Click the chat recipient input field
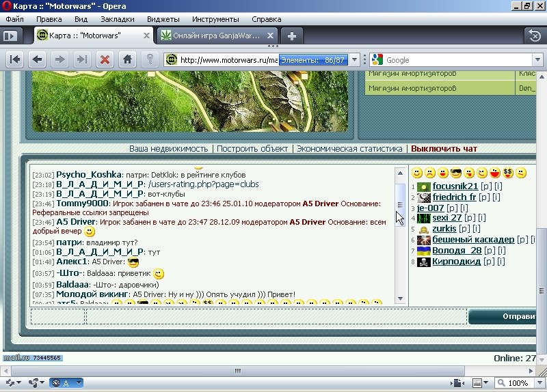This screenshot has height=392, width=547. [58, 316]
